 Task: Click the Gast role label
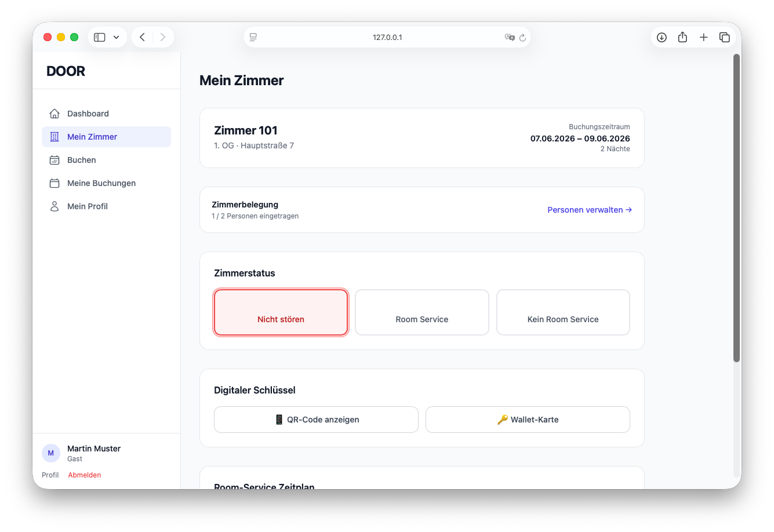[75, 459]
